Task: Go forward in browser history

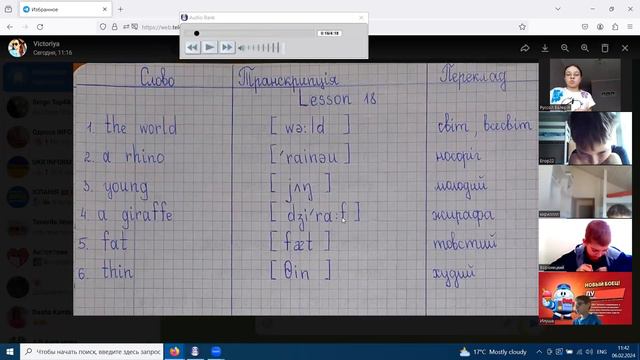Action: 25,27
